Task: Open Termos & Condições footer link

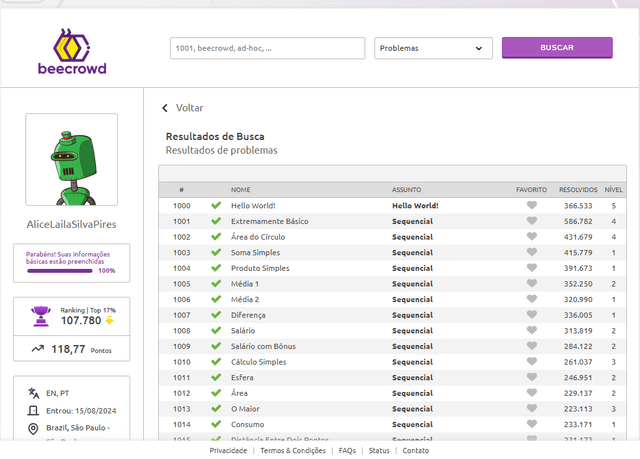Action: click(293, 450)
